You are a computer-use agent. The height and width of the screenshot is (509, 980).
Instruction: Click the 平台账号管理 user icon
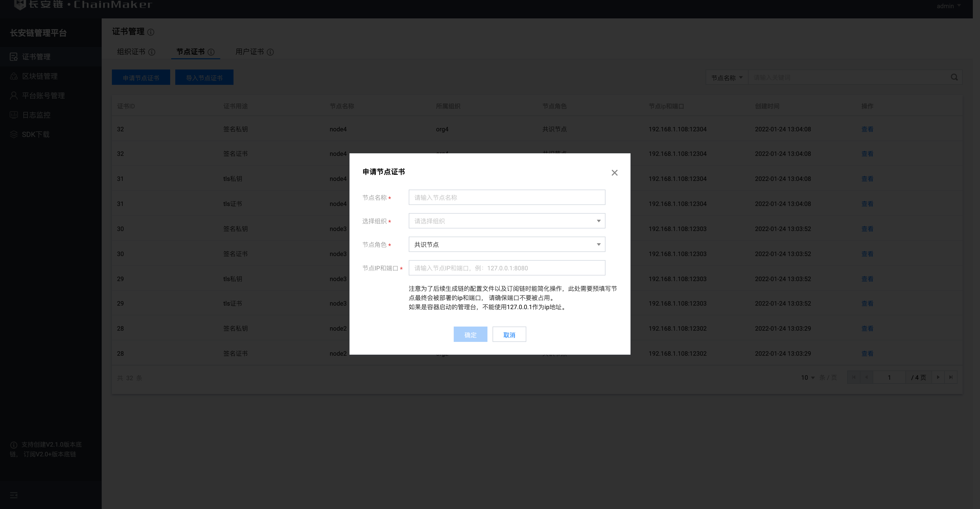click(14, 96)
